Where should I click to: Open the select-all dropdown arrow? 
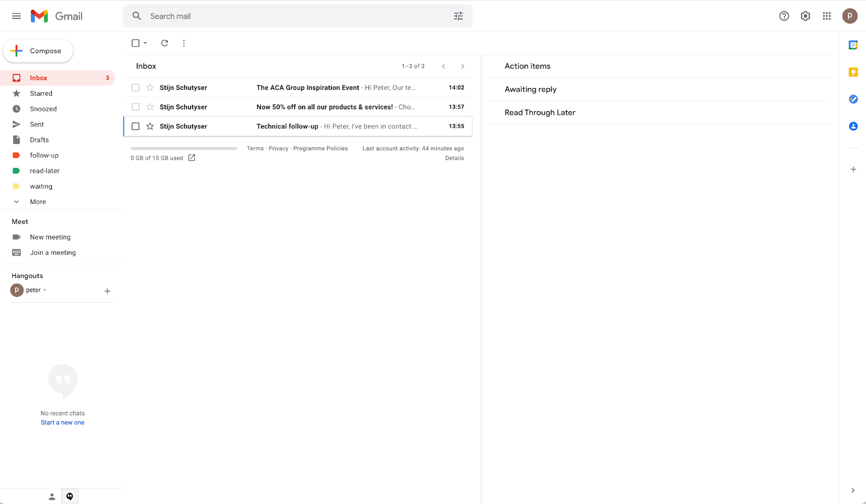tap(146, 43)
